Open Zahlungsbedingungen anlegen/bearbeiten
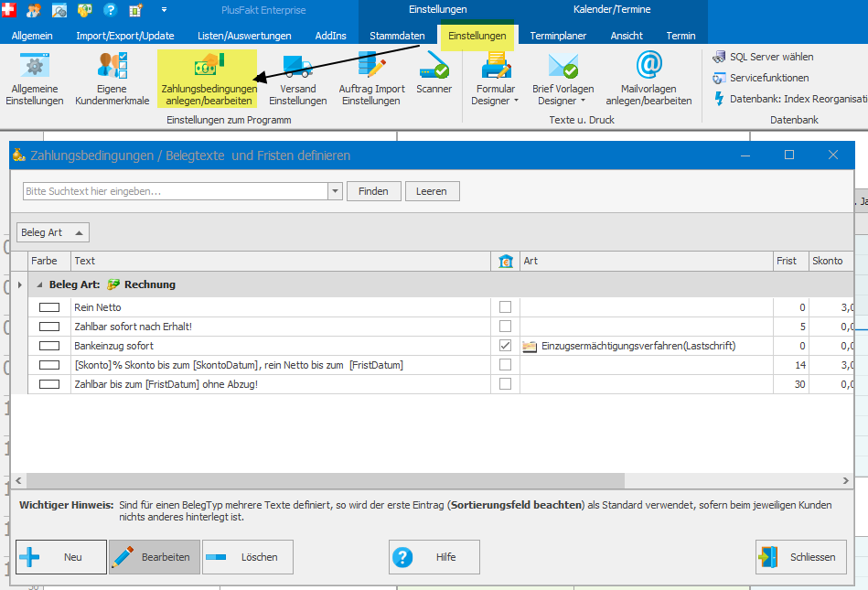 tap(209, 79)
